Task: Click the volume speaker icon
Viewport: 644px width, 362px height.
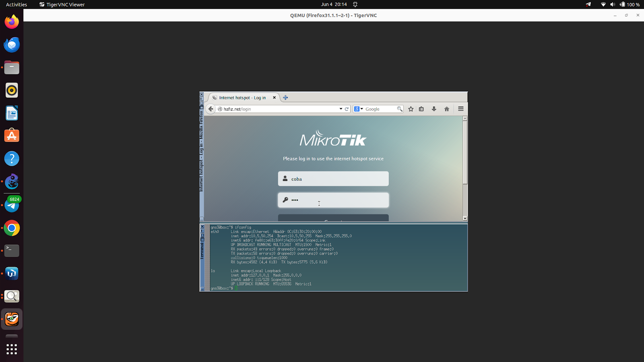Action: tap(613, 4)
